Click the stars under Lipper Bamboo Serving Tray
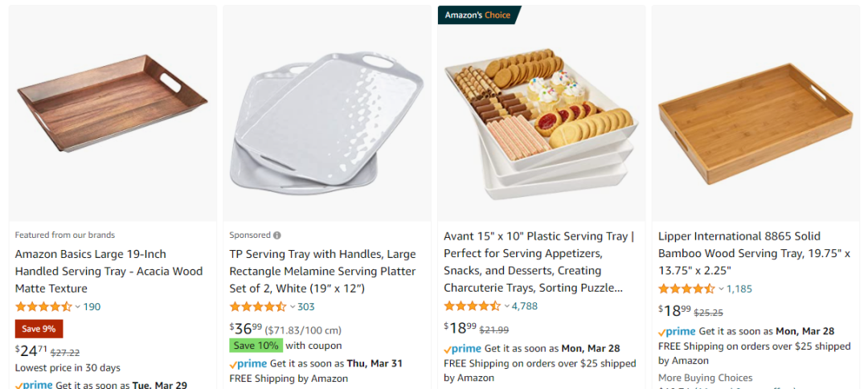The image size is (868, 389). 686,289
